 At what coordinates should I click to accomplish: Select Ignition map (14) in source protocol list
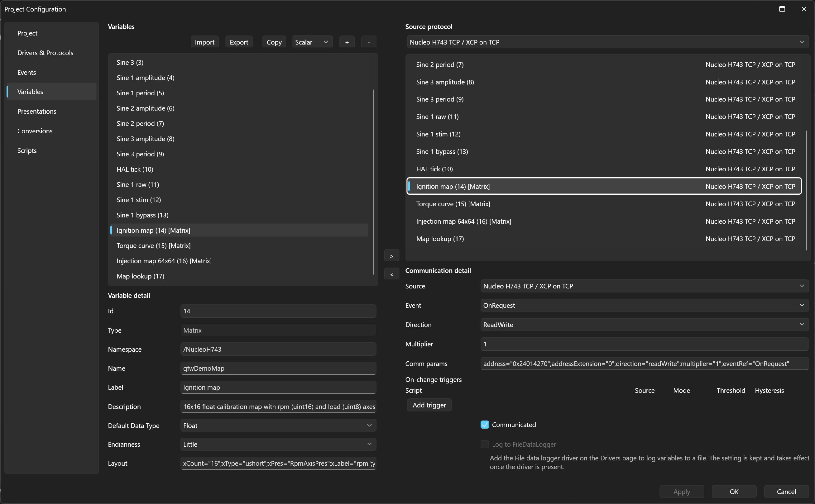click(x=604, y=186)
